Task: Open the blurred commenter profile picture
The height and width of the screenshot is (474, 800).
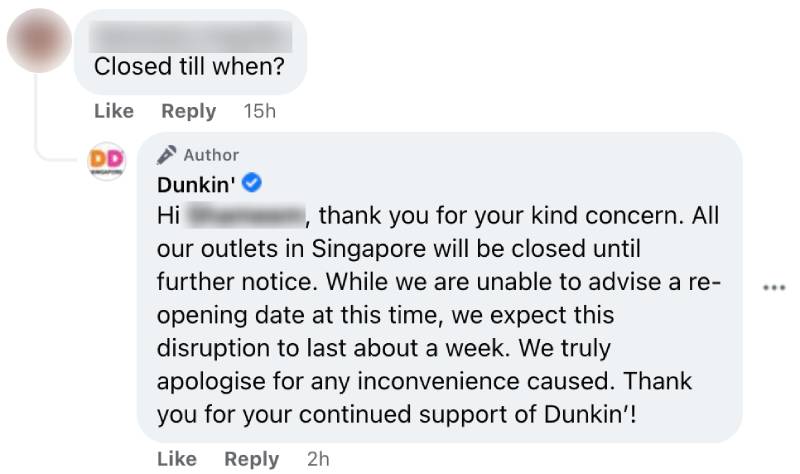Action: coord(39,40)
